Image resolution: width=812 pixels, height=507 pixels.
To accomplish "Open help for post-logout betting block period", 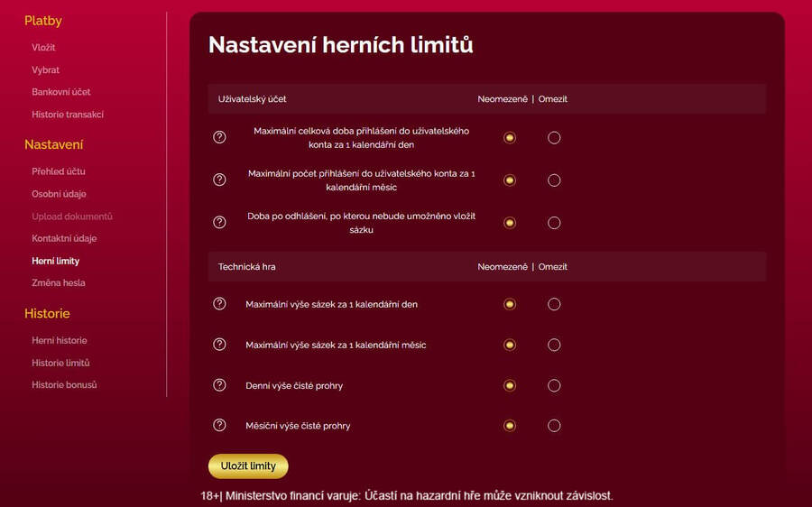I will point(219,222).
